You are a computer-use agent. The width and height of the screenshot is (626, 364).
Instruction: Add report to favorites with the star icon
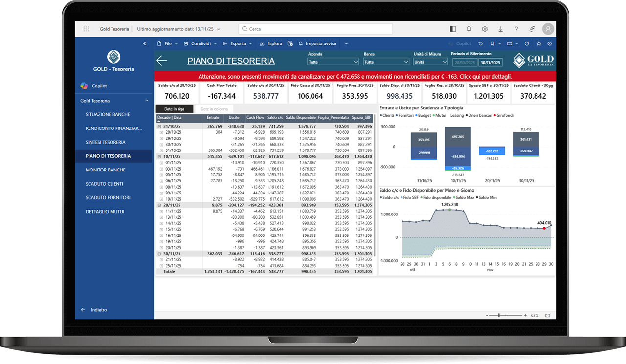pos(538,43)
